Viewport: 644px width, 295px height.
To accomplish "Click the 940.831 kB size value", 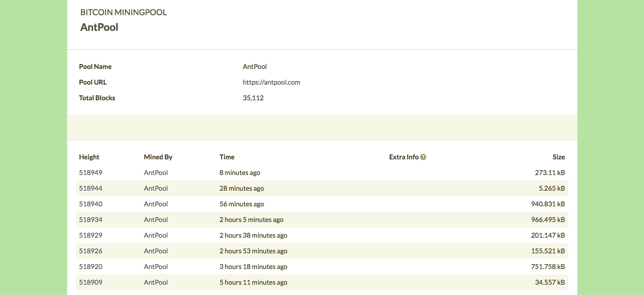I will pyautogui.click(x=548, y=204).
